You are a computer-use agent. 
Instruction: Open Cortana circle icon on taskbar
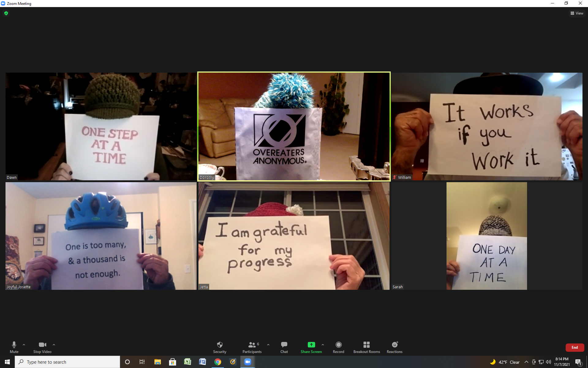pos(127,362)
